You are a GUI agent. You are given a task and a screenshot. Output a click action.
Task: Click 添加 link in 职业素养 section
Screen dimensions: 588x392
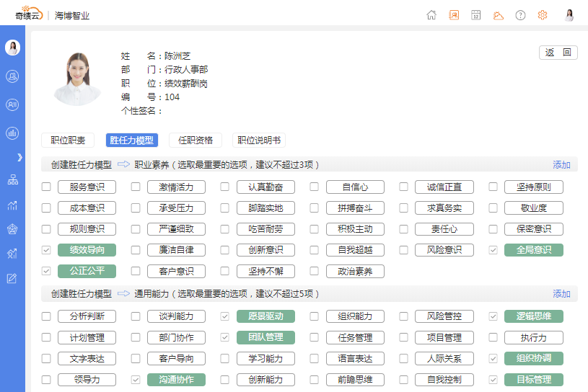coord(561,165)
